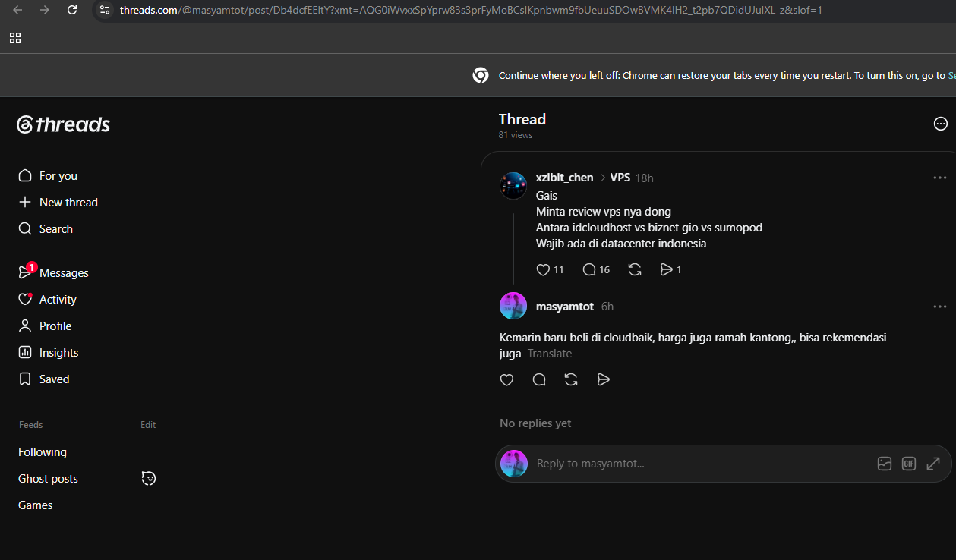This screenshot has width=956, height=560.
Task: Click the 'No replies yet' text
Action: (535, 423)
